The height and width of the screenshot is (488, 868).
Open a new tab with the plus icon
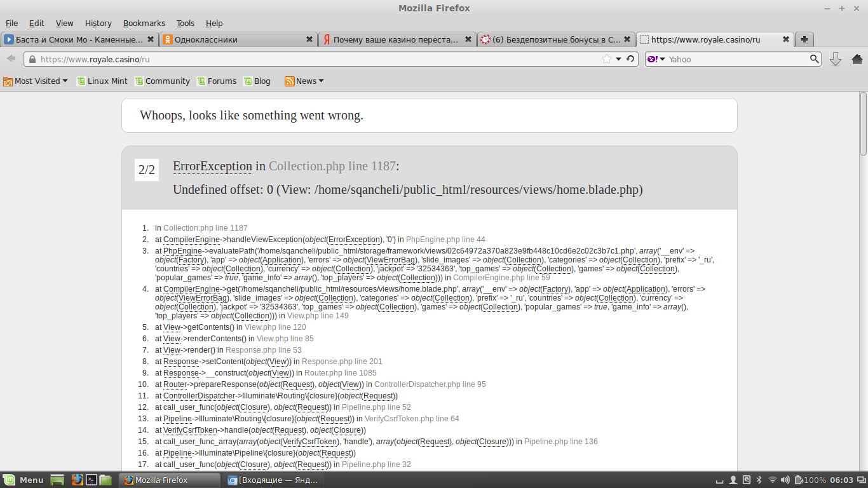pos(804,38)
